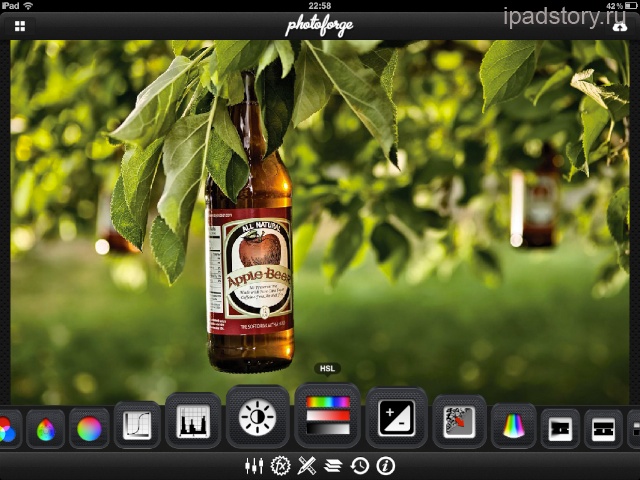The image size is (640, 480).
Task: Open the rainbow prism cone tool
Action: [514, 426]
